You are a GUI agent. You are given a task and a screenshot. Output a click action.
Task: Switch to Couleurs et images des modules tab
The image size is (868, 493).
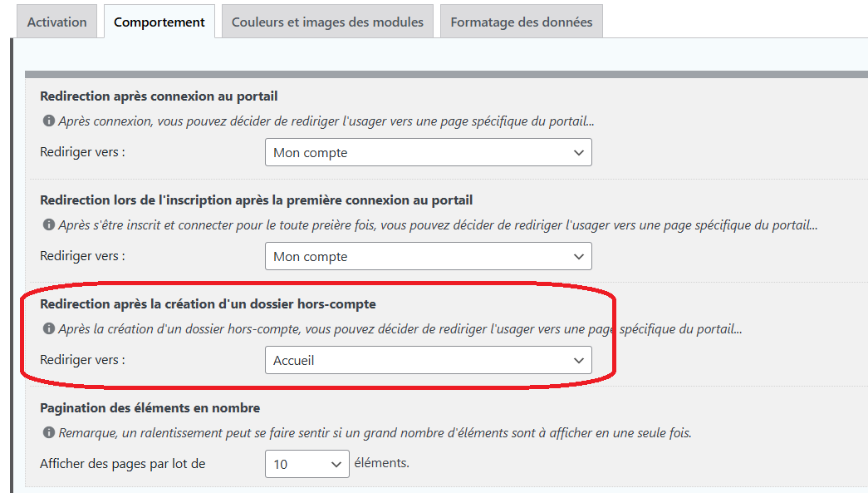point(327,22)
